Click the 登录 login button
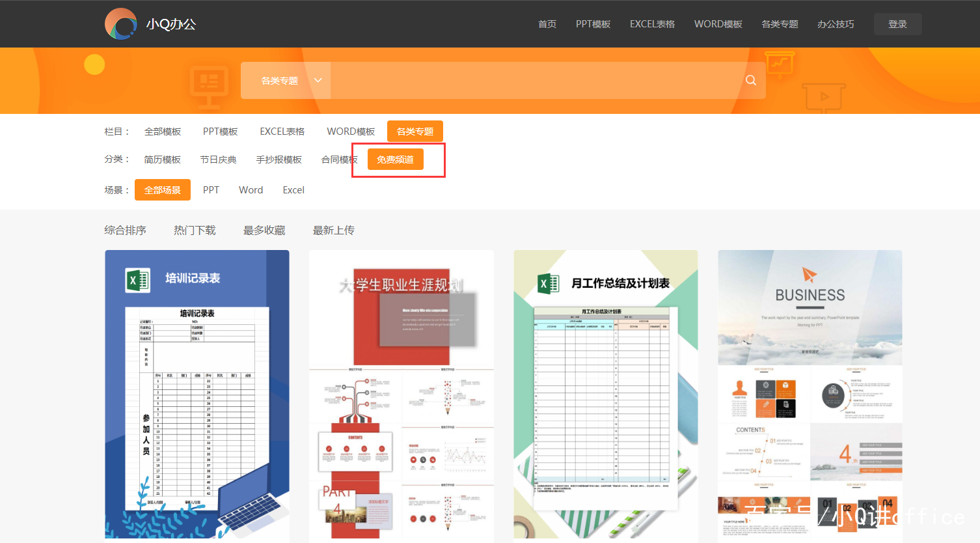This screenshot has width=980, height=543. point(897,24)
